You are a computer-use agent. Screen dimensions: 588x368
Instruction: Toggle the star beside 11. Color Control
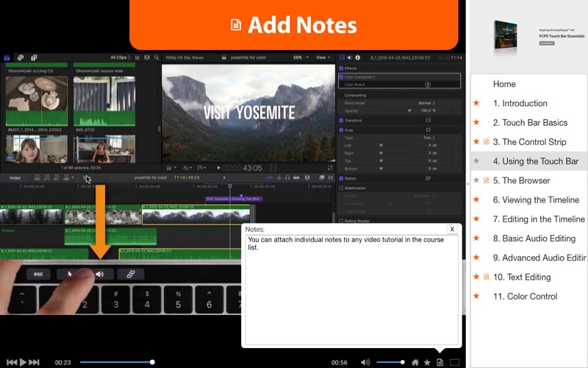click(x=476, y=296)
